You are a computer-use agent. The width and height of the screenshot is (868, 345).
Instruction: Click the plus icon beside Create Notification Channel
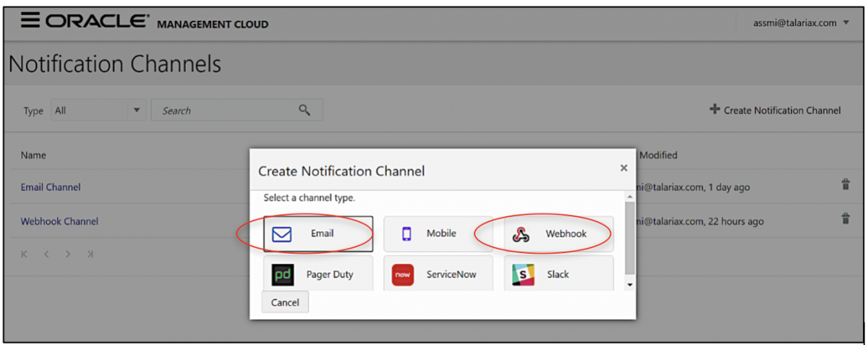tap(715, 109)
